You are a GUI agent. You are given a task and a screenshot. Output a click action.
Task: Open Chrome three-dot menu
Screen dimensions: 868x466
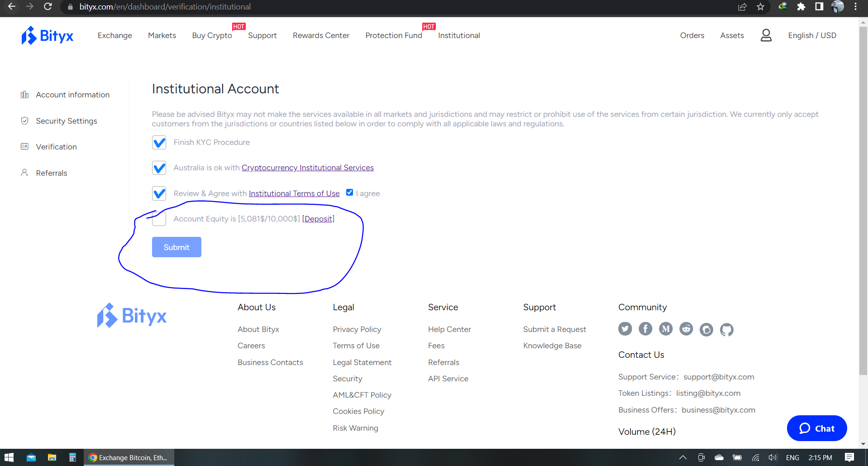pyautogui.click(x=855, y=7)
